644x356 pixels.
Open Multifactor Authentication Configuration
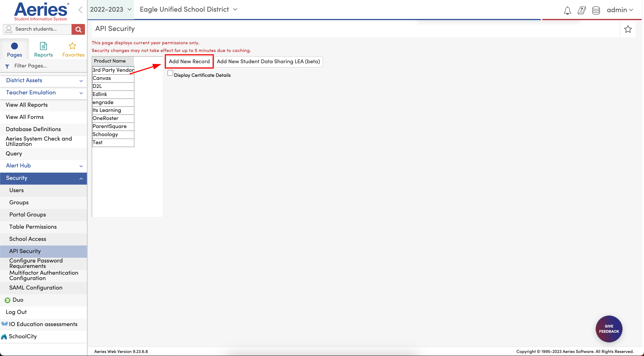tap(43, 276)
